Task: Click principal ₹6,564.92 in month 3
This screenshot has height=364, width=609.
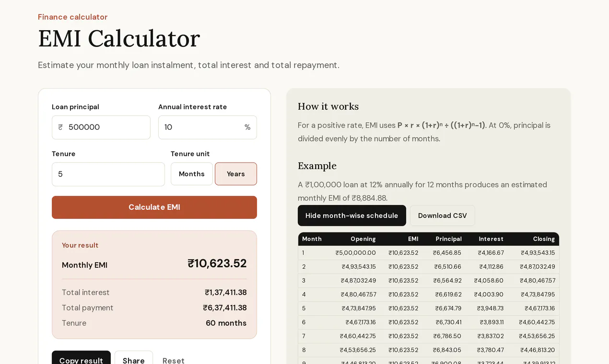Action: (x=447, y=281)
